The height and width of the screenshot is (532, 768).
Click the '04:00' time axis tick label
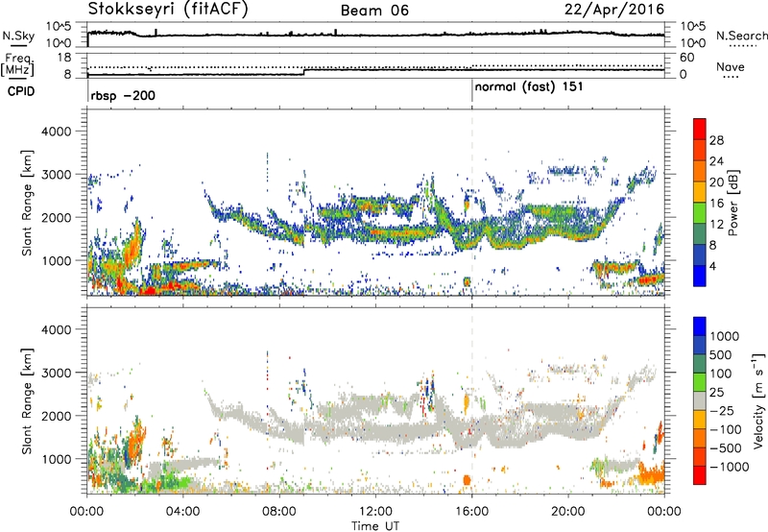click(x=183, y=512)
